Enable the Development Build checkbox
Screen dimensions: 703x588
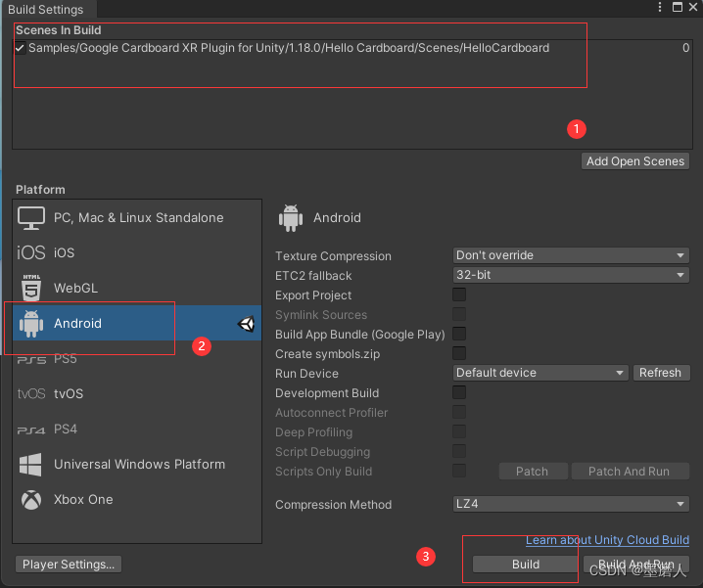point(459,392)
